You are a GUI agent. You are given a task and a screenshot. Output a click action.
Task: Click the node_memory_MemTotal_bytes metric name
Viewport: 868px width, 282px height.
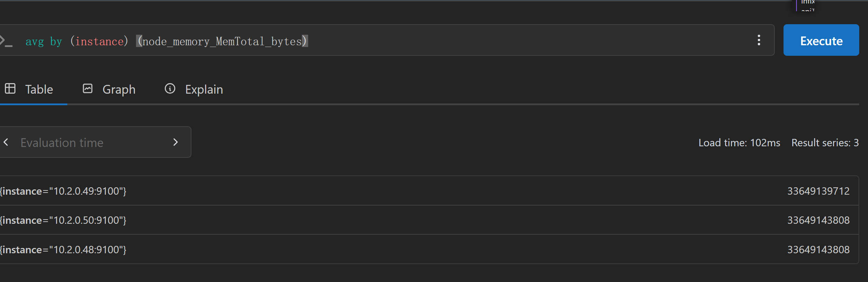[222, 41]
